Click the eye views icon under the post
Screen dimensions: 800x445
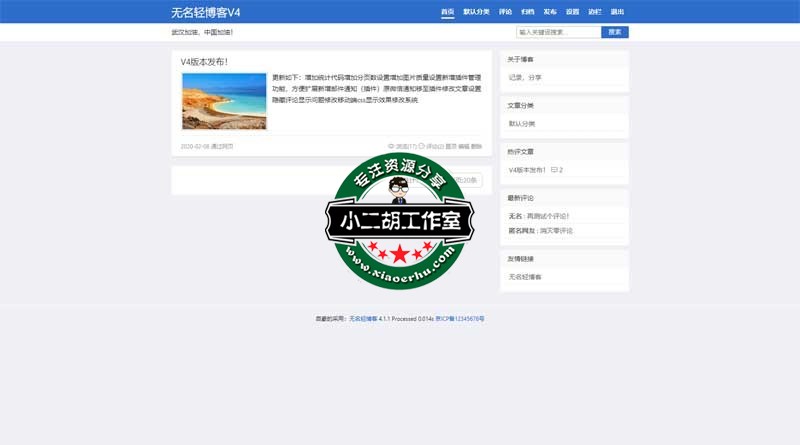(391, 146)
